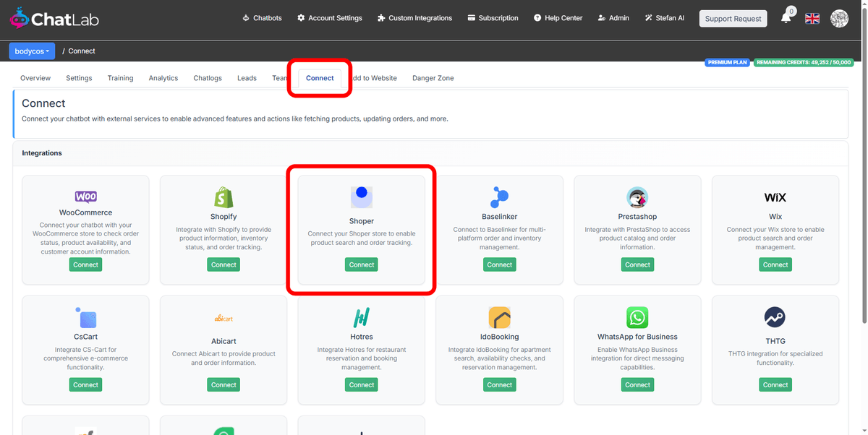The height and width of the screenshot is (435, 868).
Task: Click the user profile avatar
Action: 839,18
